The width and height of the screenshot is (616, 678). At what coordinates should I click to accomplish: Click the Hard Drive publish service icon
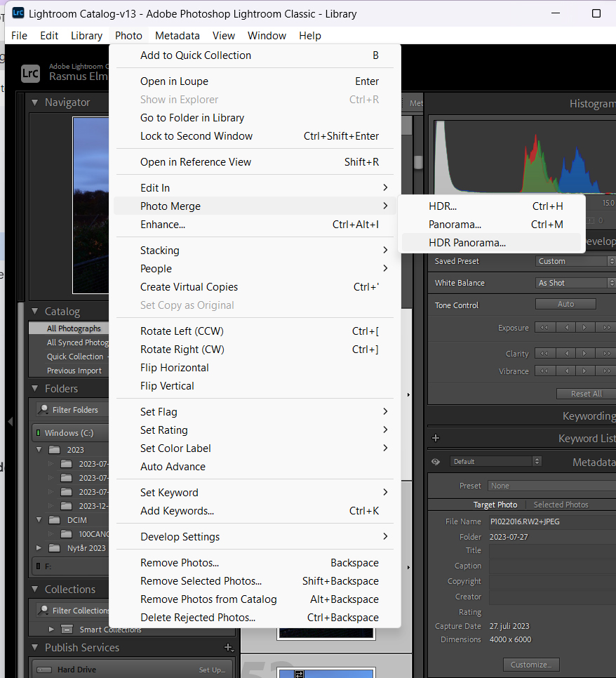click(x=43, y=670)
